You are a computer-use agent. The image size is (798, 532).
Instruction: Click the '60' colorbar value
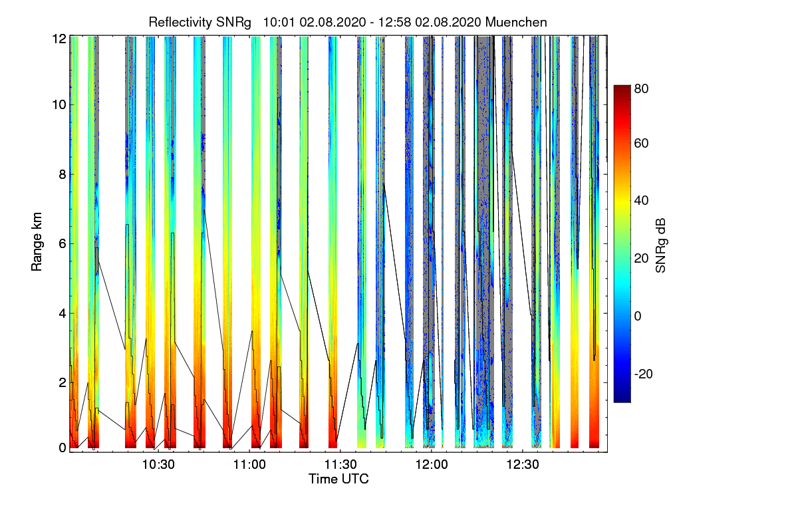tap(642, 143)
